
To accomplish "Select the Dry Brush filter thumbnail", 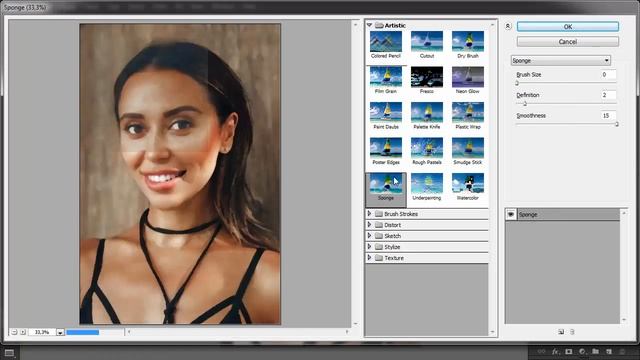I will pyautogui.click(x=468, y=41).
